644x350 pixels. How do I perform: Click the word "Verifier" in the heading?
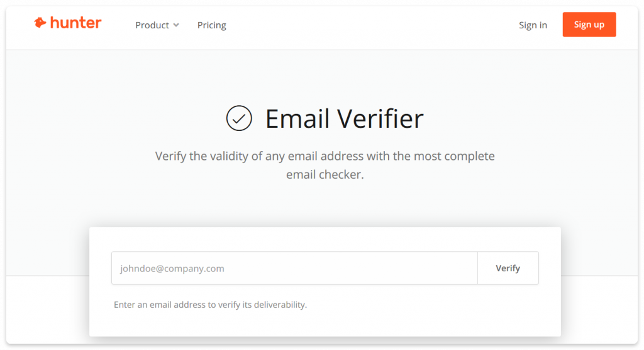coord(380,118)
